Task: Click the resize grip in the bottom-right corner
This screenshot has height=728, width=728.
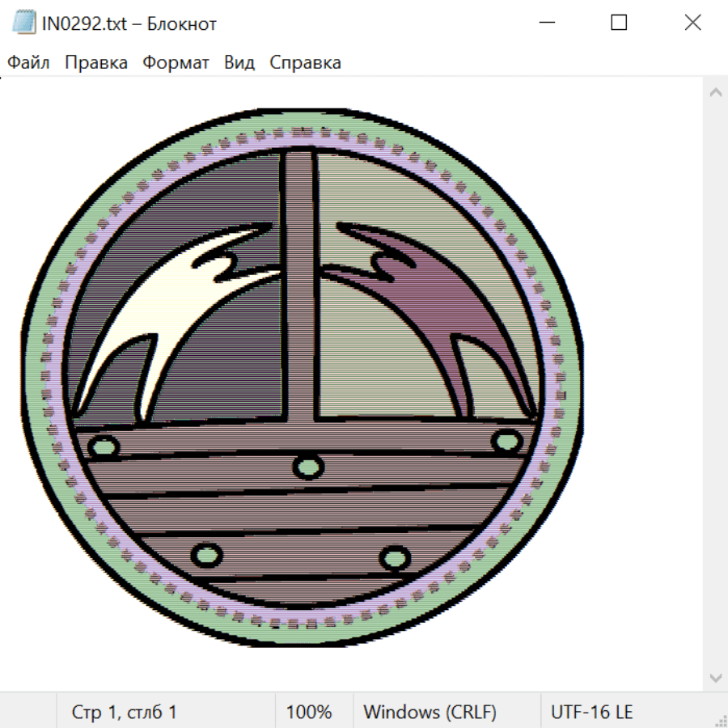Action: 720,720
